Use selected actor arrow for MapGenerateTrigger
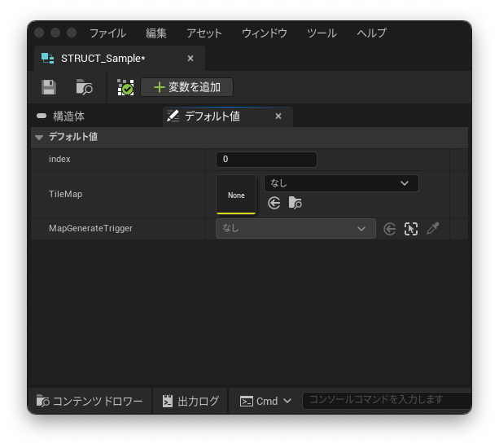 (x=390, y=229)
